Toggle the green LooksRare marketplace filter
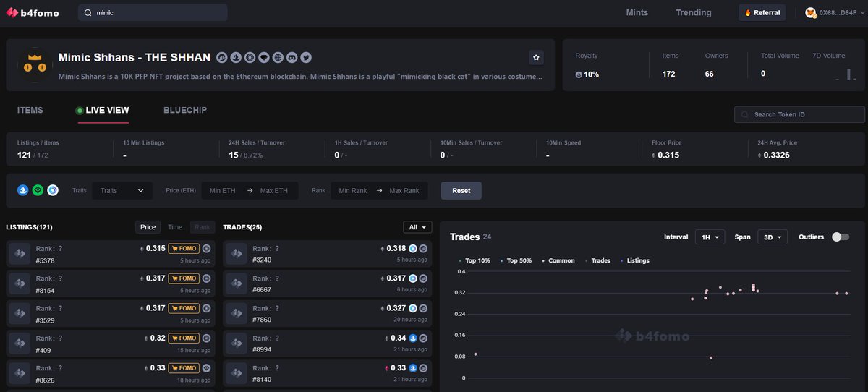Image resolution: width=868 pixels, height=392 pixels. click(38, 190)
